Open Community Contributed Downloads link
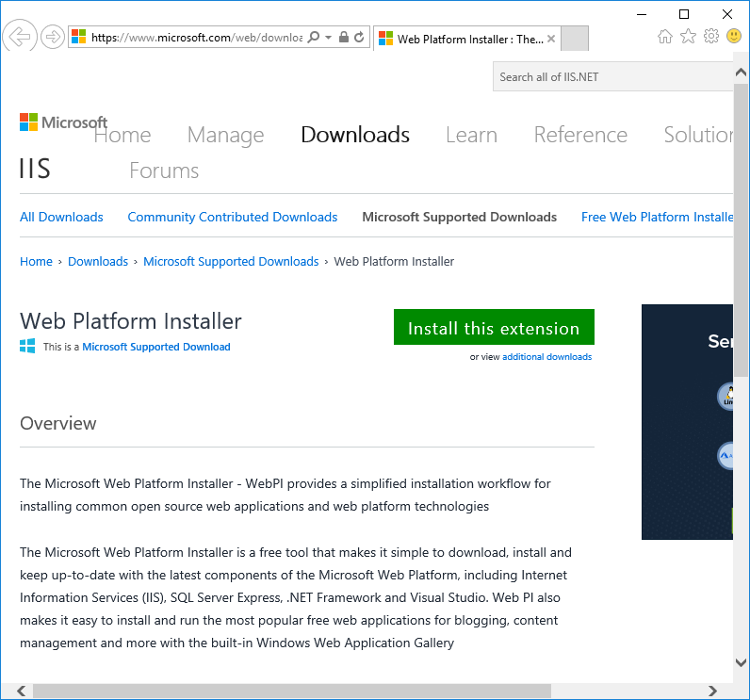The height and width of the screenshot is (700, 750). coord(233,217)
